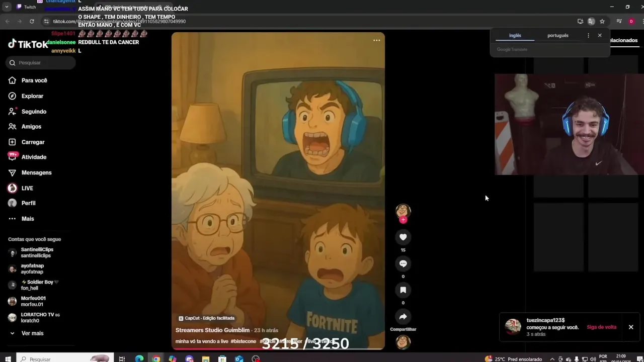Screen dimensions: 644x362
Task: Dismiss the new follower notification
Action: pos(630,327)
